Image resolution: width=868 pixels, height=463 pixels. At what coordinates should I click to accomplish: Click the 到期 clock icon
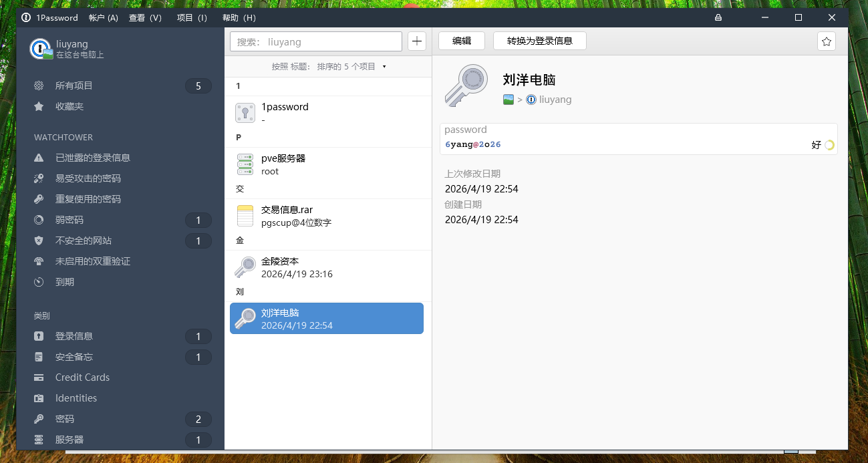(x=39, y=282)
